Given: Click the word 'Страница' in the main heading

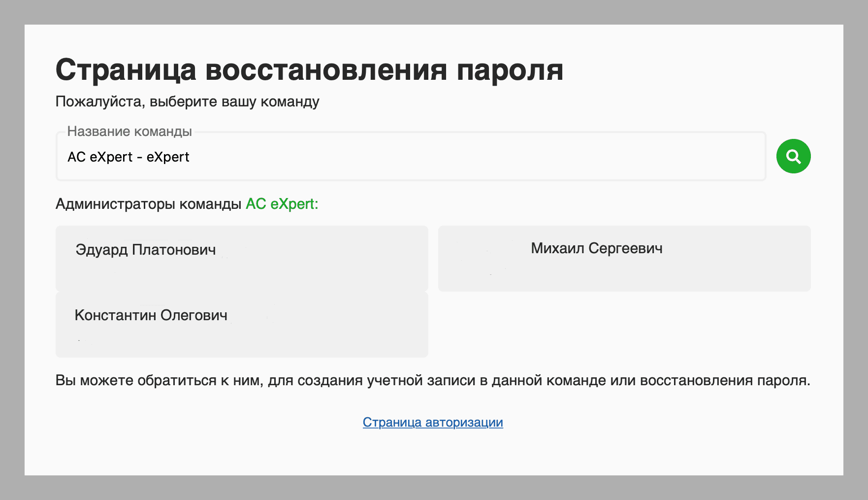Looking at the screenshot, I should click(126, 70).
